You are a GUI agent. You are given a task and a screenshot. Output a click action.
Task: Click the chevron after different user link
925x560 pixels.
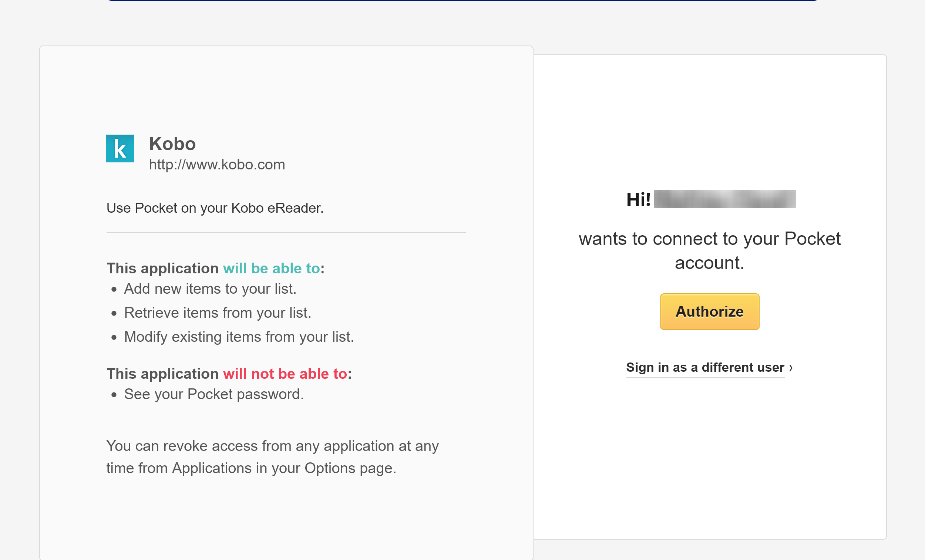[791, 368]
